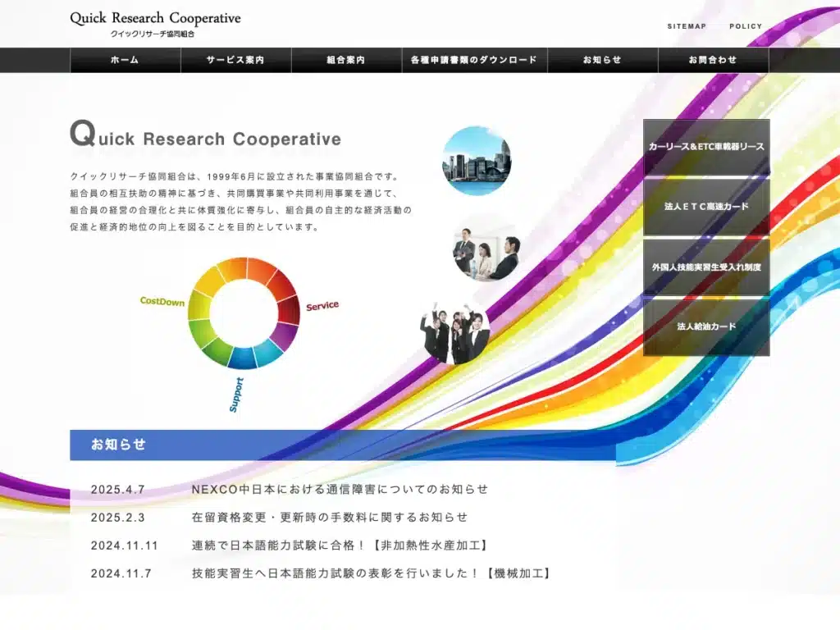Open 各種申請書類のダウンロード in the navigation bar

474,60
